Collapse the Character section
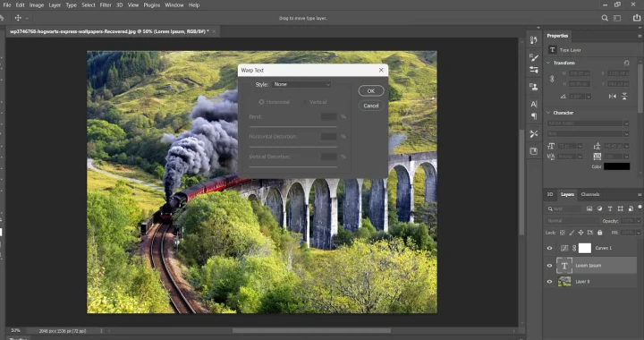The height and width of the screenshot is (340, 644). coord(548,113)
